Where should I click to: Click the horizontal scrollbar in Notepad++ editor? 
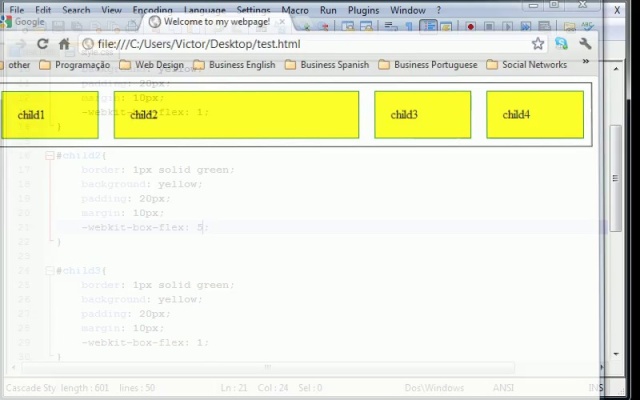point(268,368)
